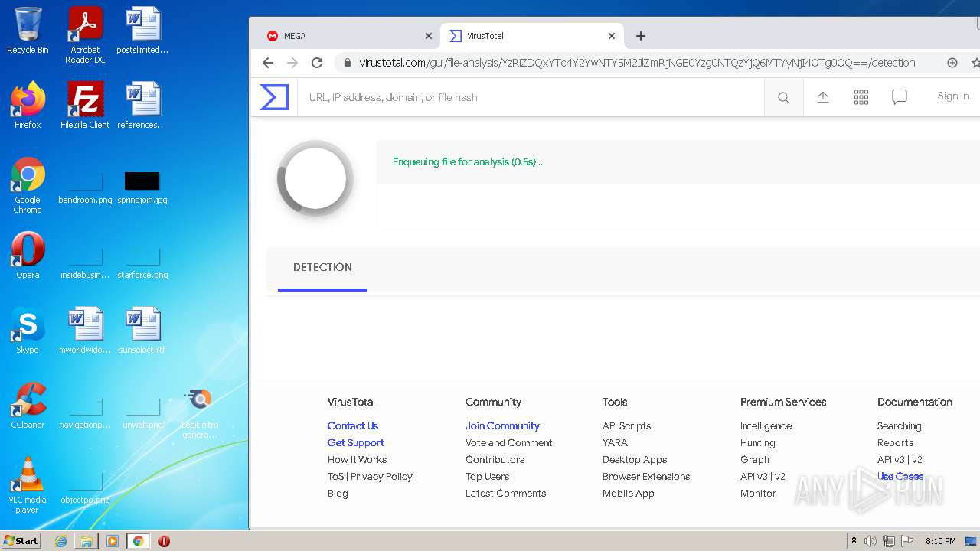Click the new tab plus button

tap(641, 36)
